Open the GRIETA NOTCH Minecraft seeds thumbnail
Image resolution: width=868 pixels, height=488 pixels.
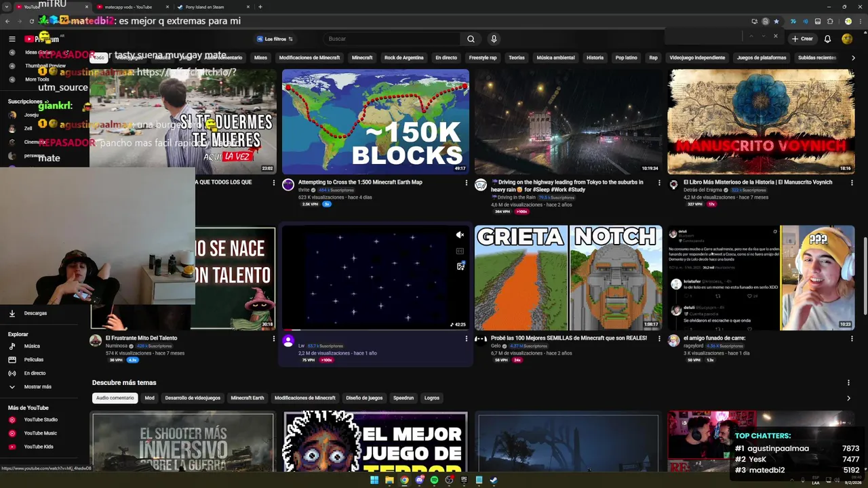568,278
